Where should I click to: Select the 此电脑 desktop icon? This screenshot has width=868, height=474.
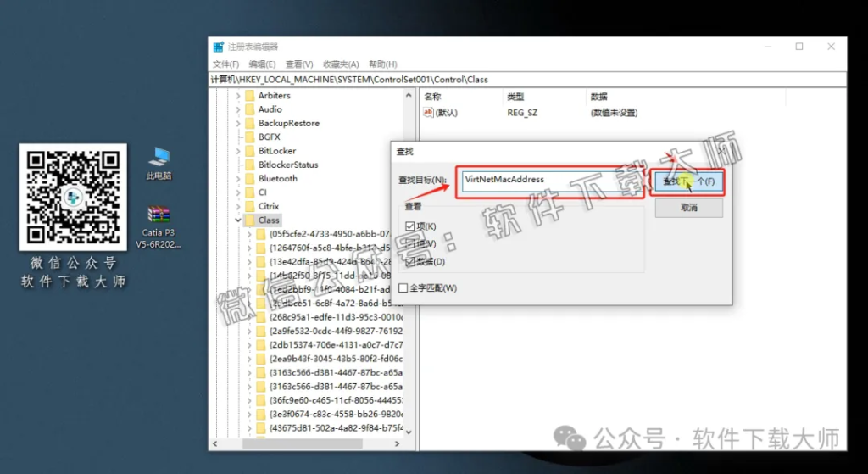pyautogui.click(x=159, y=164)
